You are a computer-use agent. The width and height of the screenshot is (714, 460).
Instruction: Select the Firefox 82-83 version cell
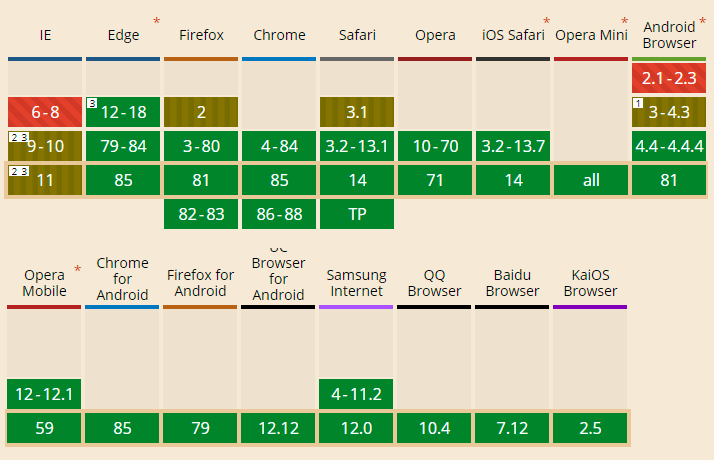click(201, 214)
